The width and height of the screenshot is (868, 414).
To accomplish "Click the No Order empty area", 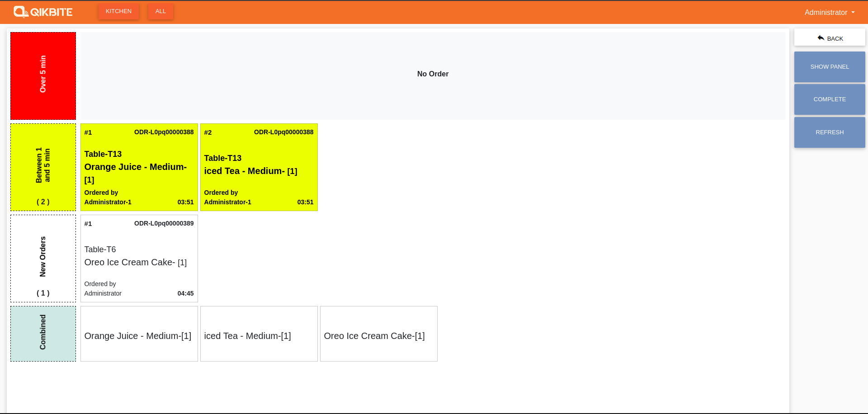I will pos(433,74).
